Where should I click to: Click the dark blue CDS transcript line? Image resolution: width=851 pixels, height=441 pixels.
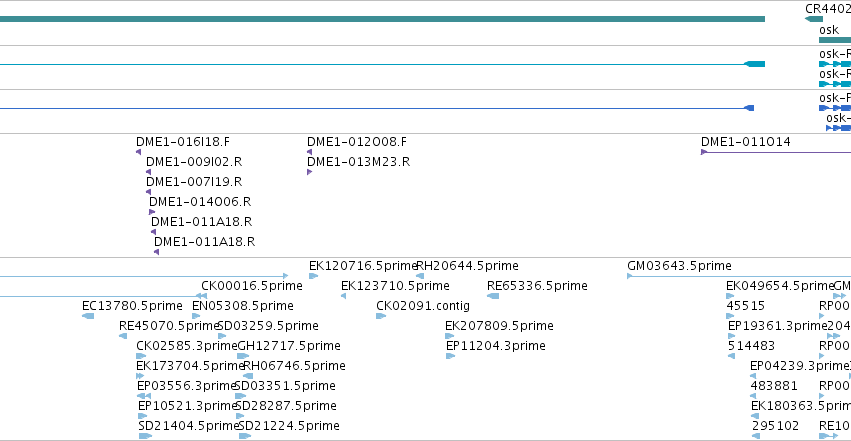pos(377,108)
